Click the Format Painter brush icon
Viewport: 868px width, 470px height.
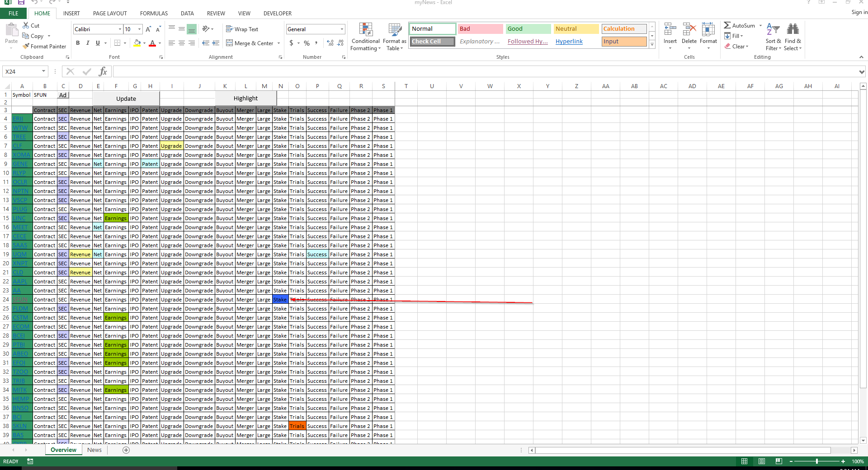[x=26, y=46]
